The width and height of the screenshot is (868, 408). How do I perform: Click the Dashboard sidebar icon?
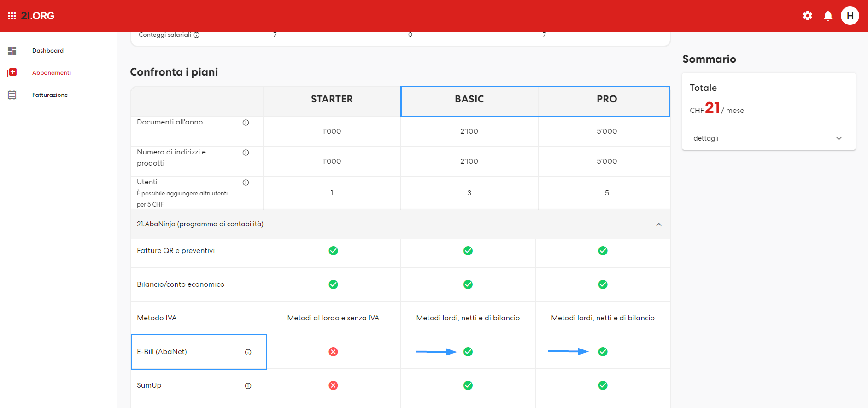(x=12, y=51)
